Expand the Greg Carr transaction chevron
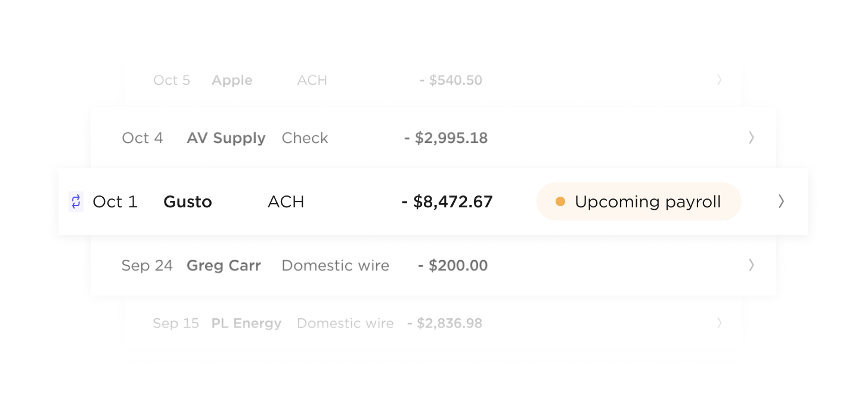 [x=751, y=265]
